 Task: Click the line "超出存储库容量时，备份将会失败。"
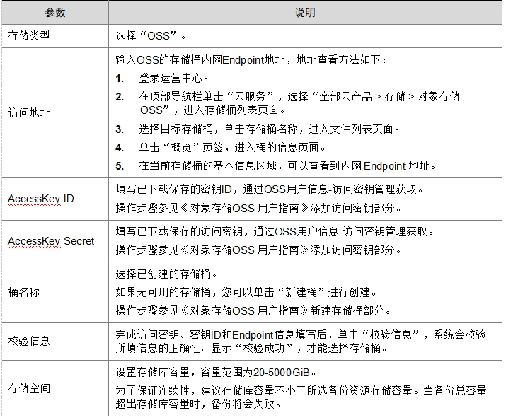[x=198, y=404]
